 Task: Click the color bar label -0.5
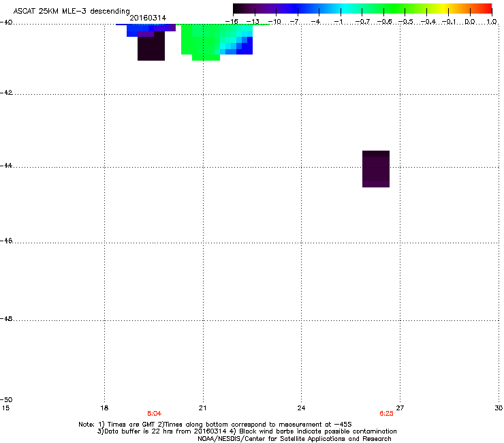pyautogui.click(x=406, y=22)
